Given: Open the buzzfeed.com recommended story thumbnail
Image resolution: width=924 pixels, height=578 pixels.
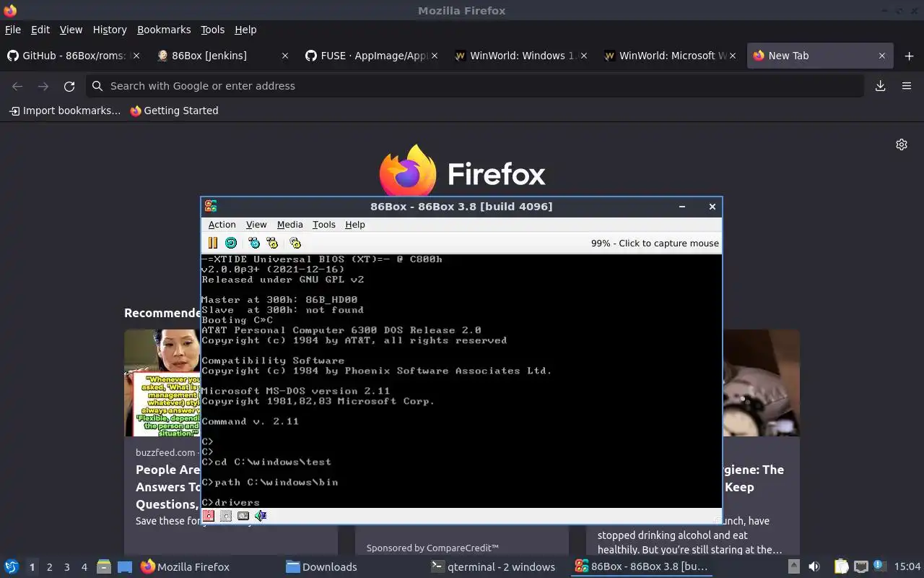Looking at the screenshot, I should click(162, 383).
